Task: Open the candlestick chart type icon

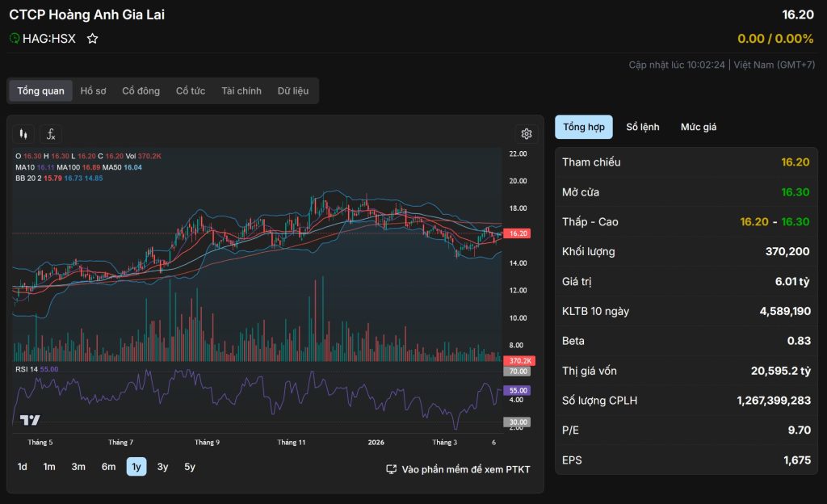Action: (x=23, y=134)
